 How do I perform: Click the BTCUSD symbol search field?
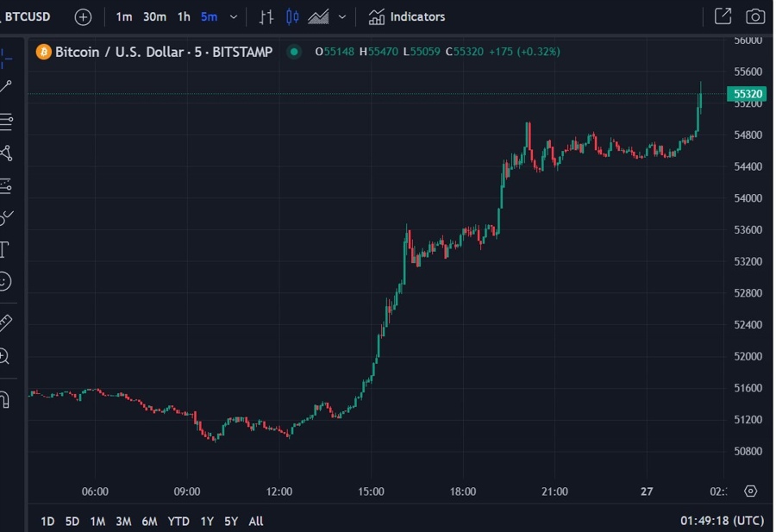click(x=28, y=17)
